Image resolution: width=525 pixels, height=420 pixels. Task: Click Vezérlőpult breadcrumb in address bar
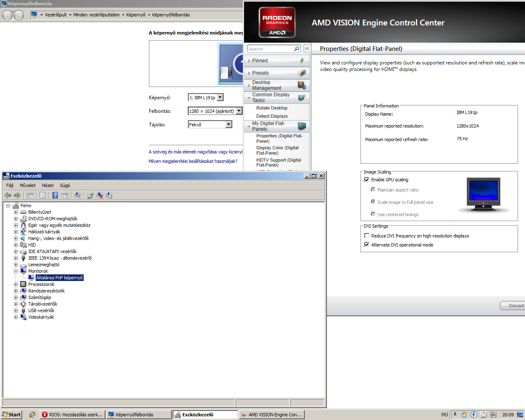[x=56, y=15]
